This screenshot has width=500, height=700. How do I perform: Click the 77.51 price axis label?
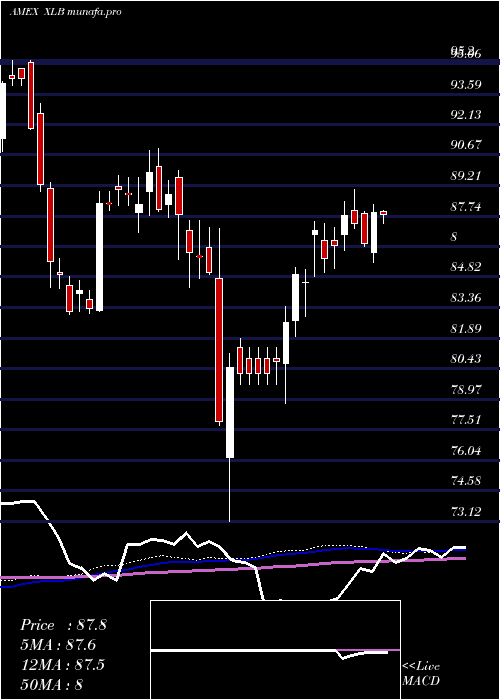[466, 420]
